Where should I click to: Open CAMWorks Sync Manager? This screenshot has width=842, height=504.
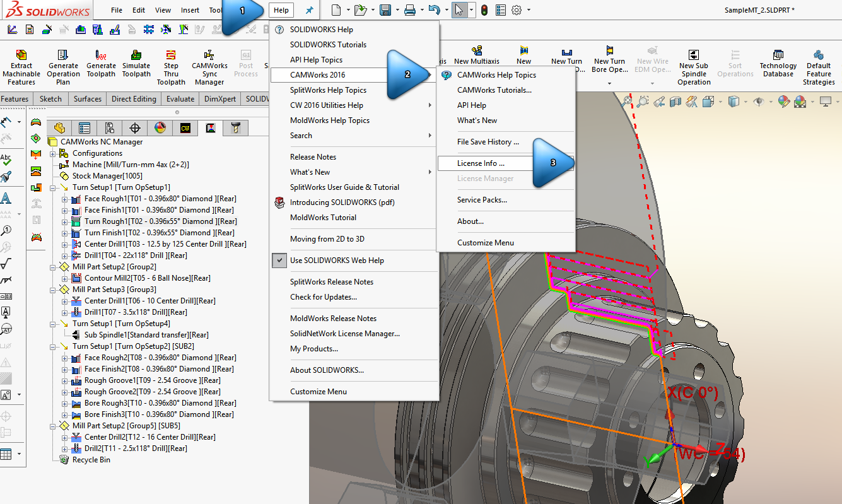[209, 56]
